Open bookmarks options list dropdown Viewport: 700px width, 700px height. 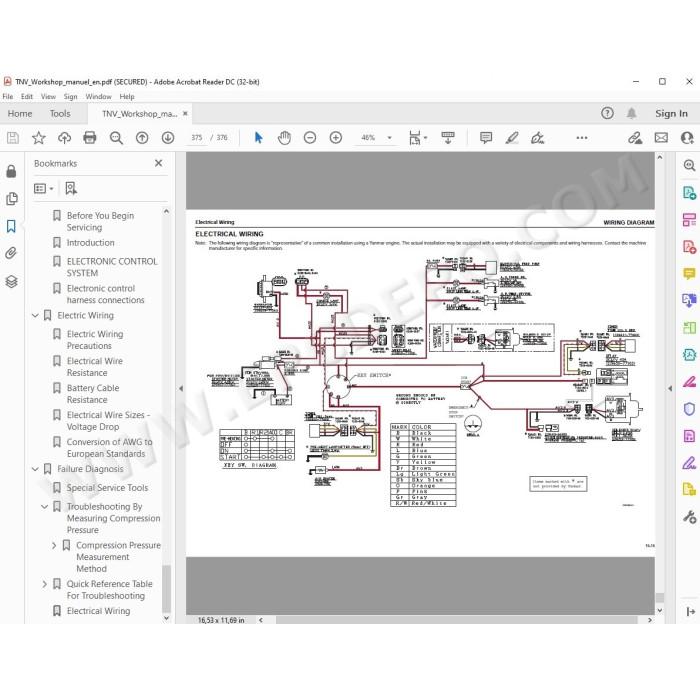point(44,188)
